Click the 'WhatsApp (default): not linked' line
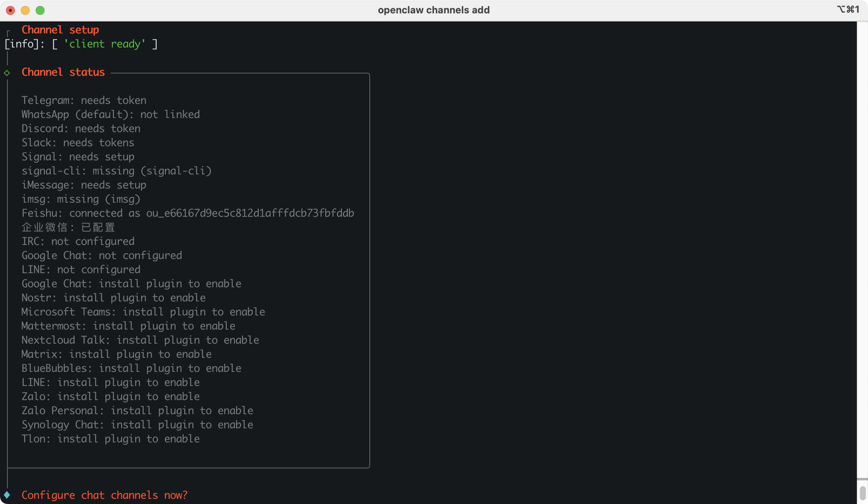 pyautogui.click(x=111, y=114)
